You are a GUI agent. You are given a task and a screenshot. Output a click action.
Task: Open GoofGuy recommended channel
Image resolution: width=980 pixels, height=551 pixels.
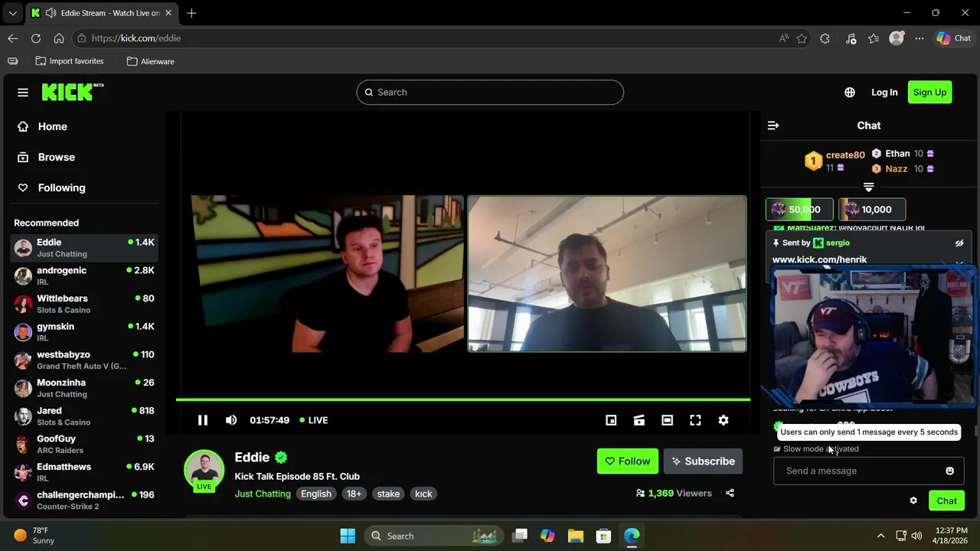[84, 444]
